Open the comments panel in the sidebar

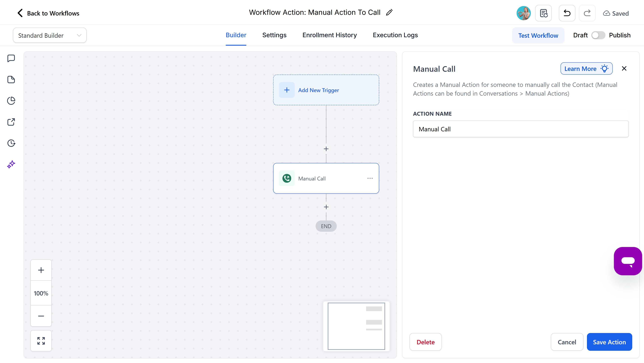click(x=11, y=58)
